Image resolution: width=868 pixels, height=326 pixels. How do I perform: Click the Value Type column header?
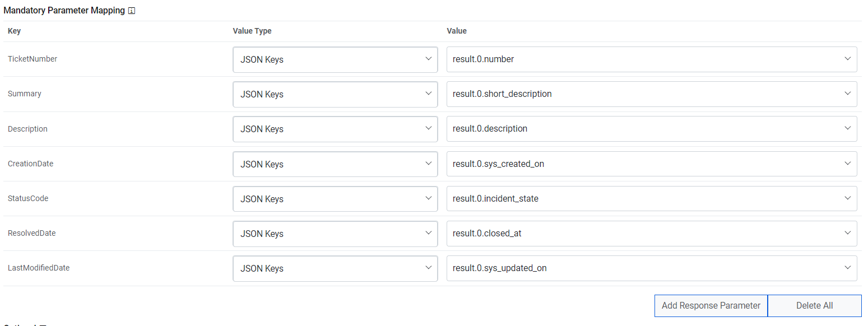252,31
